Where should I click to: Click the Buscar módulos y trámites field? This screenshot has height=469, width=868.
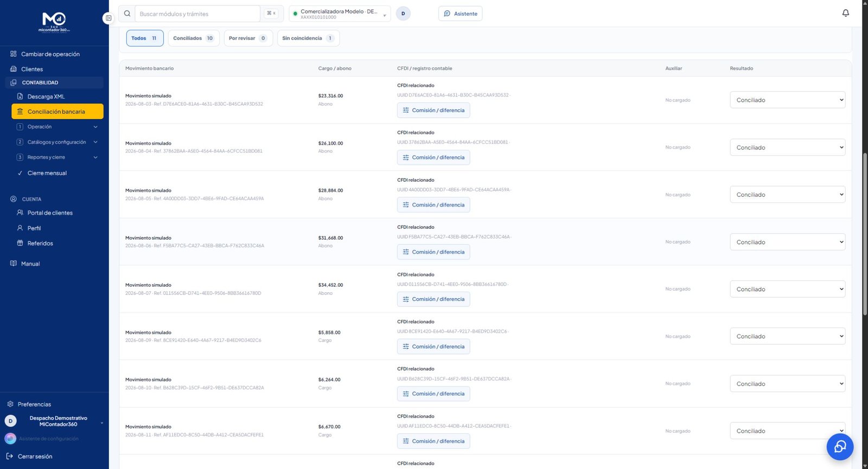tap(198, 14)
